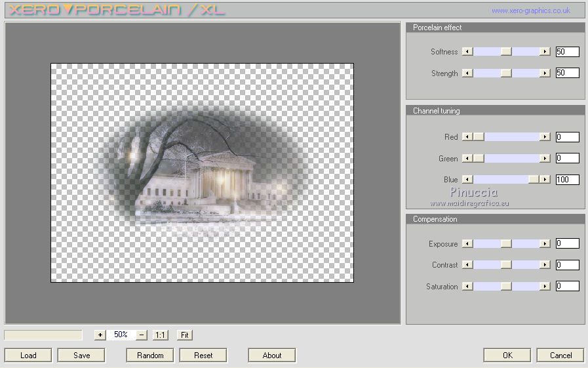
Task: Click the Saturation slider thumb
Action: pos(506,287)
